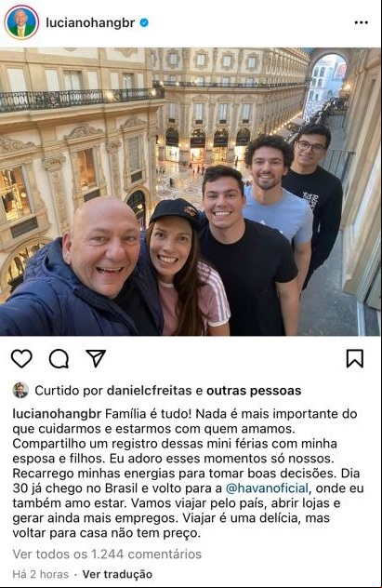Open lucianohangbr profile picture at top
382x588 pixels.
pos(21,22)
